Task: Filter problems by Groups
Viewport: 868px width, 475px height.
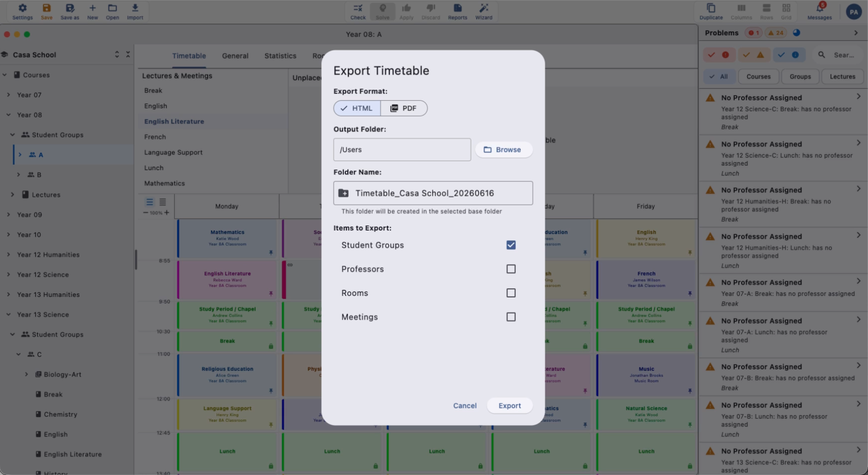Action: pos(800,76)
